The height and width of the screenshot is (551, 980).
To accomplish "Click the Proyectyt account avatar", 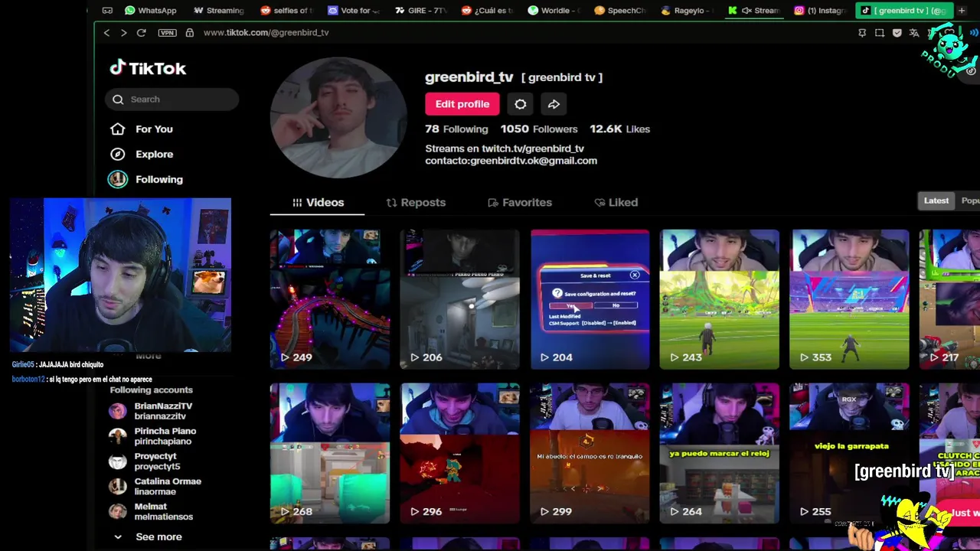I will [117, 461].
